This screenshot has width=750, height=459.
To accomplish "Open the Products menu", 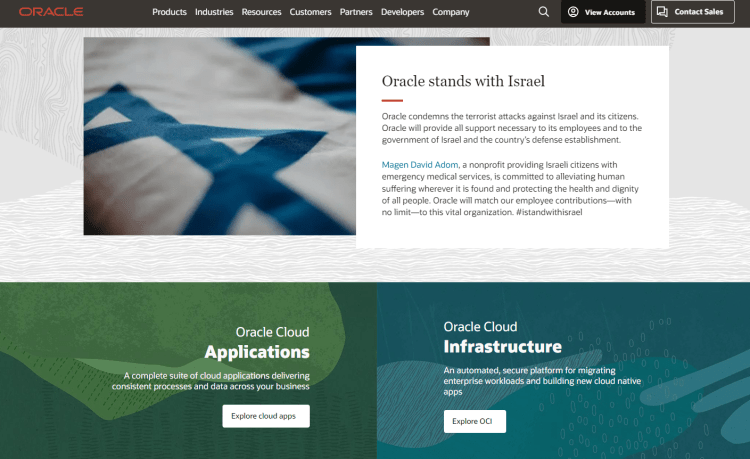I will click(x=169, y=12).
